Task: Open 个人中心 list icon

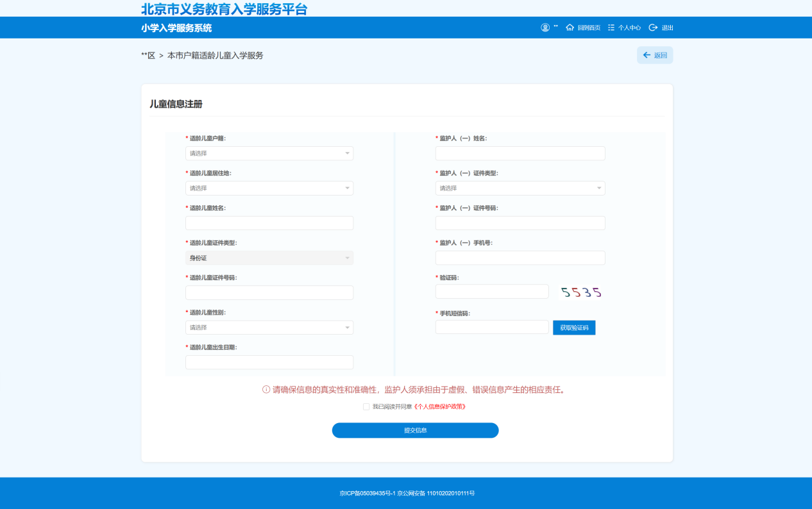Action: pos(611,28)
